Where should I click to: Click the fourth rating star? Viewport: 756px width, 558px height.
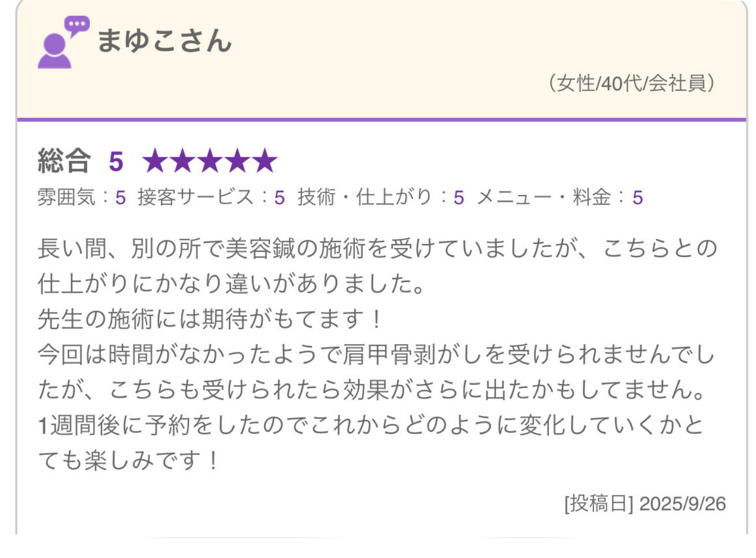(x=238, y=161)
